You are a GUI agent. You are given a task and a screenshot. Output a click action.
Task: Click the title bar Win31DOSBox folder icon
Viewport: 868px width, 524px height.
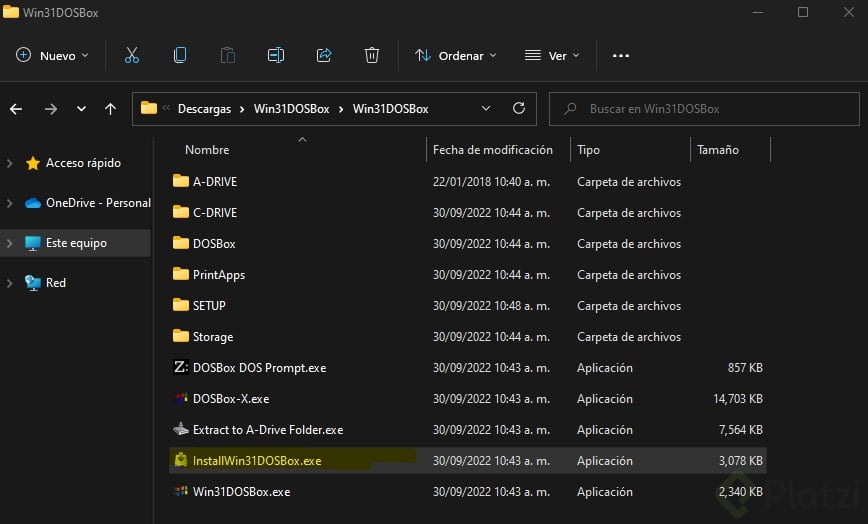click(11, 12)
